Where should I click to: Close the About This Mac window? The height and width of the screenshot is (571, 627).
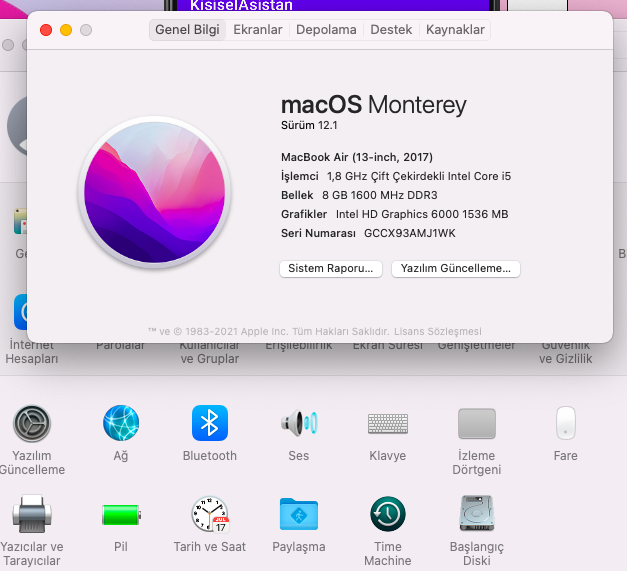pyautogui.click(x=46, y=30)
